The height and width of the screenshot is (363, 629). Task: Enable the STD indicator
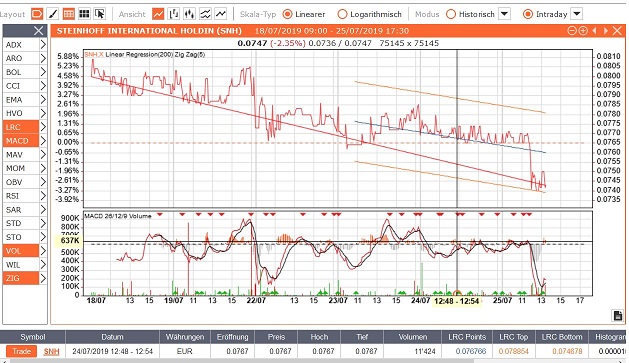tap(21, 223)
